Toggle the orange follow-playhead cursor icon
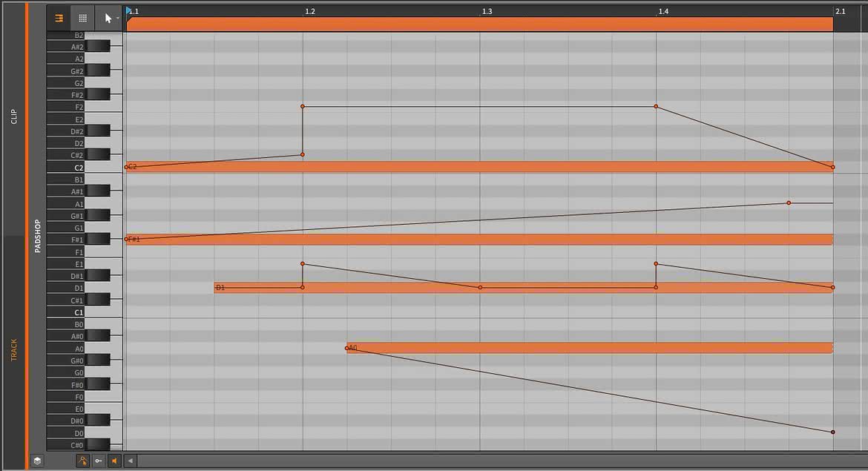Viewport: 868px width, 471px height. pos(82,461)
